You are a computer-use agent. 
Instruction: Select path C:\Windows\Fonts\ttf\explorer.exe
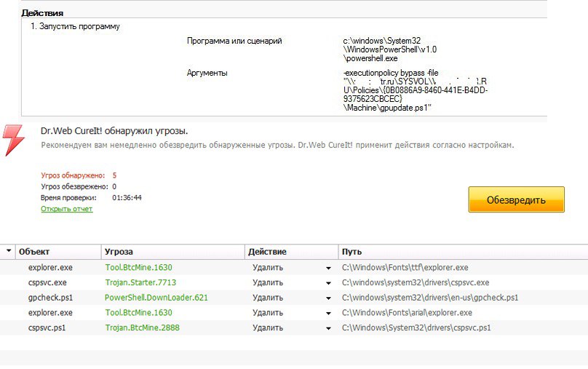(405, 267)
